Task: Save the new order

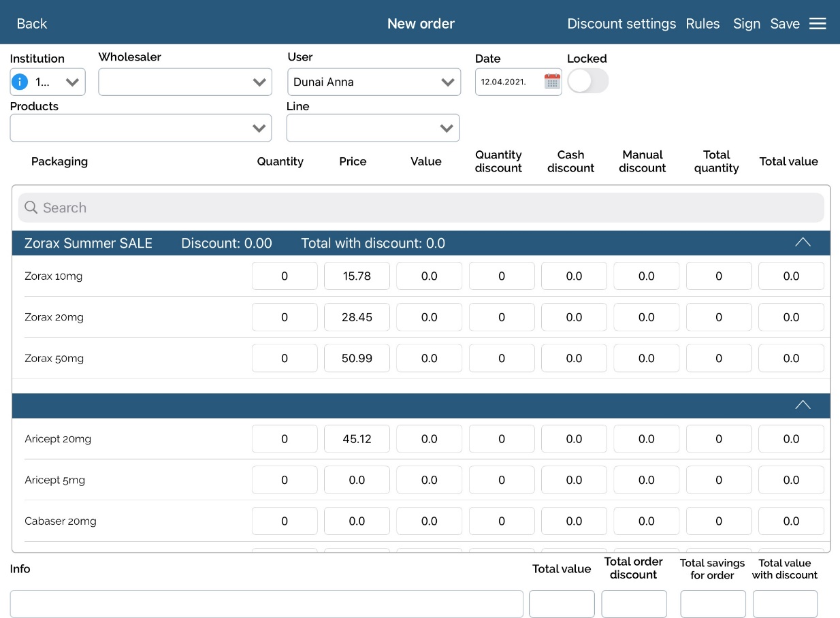Action: pos(785,24)
